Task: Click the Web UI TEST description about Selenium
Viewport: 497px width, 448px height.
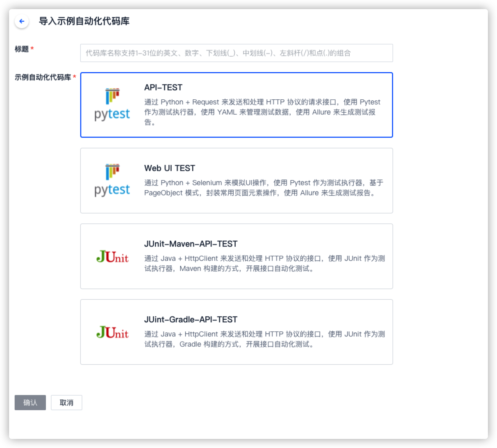Action: click(264, 188)
